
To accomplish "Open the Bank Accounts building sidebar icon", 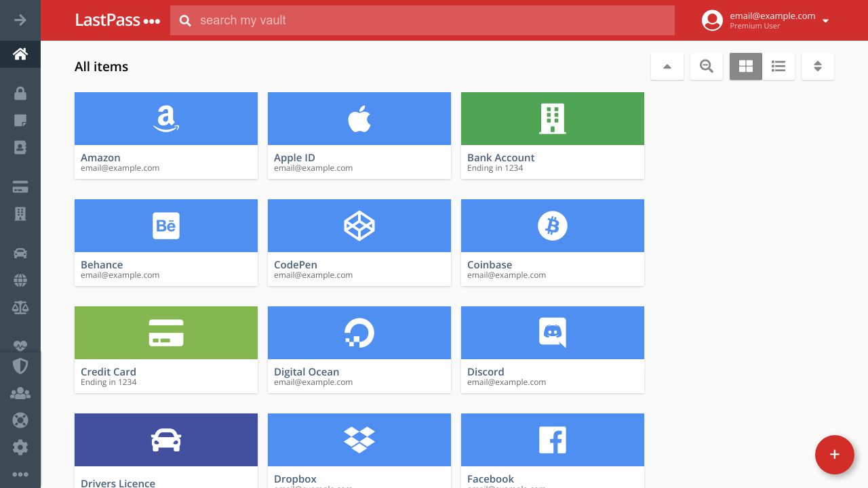I will coord(20,213).
